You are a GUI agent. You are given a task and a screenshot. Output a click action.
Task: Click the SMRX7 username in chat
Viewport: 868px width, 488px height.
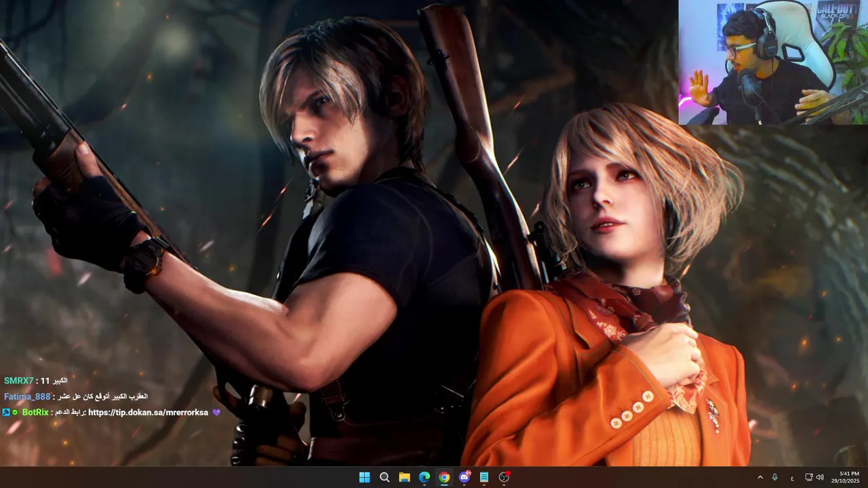[x=18, y=381]
